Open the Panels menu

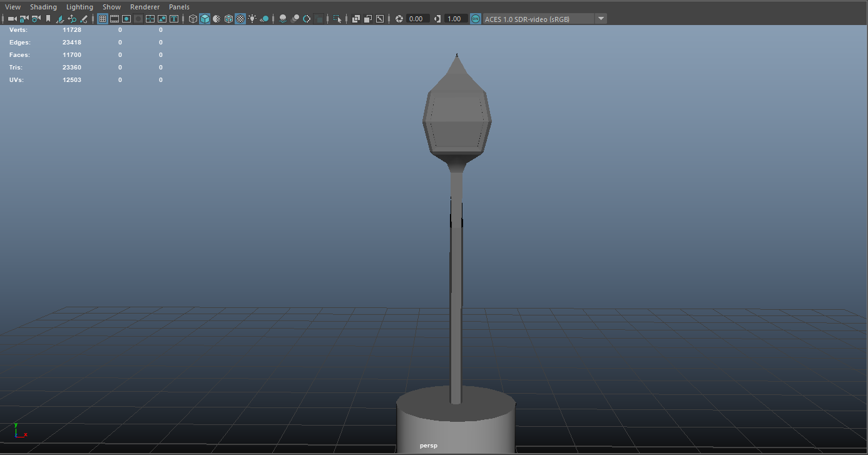coord(179,7)
